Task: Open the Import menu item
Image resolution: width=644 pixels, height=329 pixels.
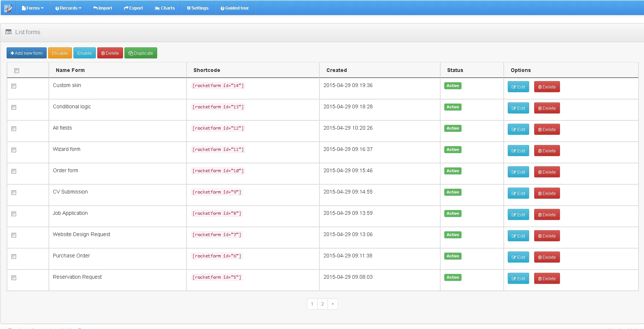Action: coord(103,8)
